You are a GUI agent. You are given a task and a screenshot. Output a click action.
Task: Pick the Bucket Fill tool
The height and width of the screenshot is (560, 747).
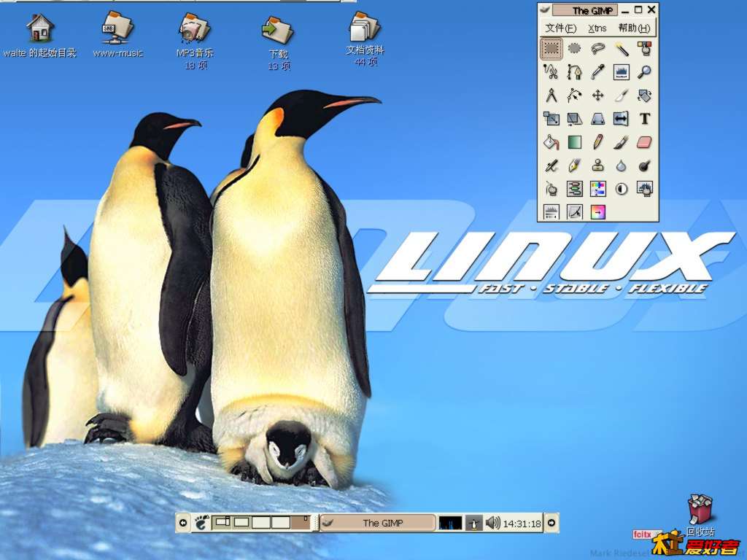coord(551,142)
